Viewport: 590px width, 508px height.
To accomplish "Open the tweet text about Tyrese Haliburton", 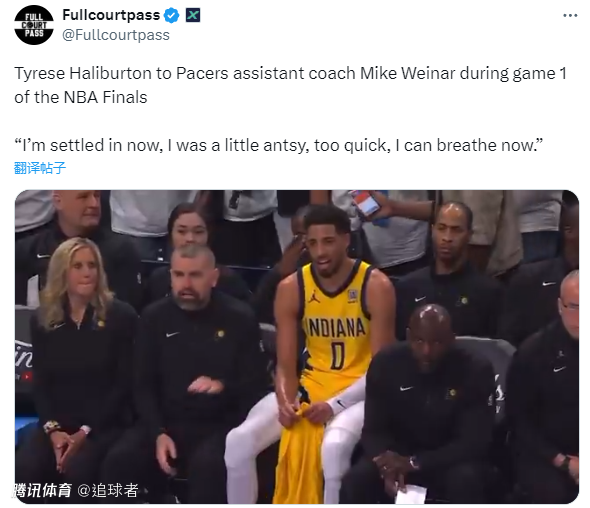I will click(x=290, y=85).
